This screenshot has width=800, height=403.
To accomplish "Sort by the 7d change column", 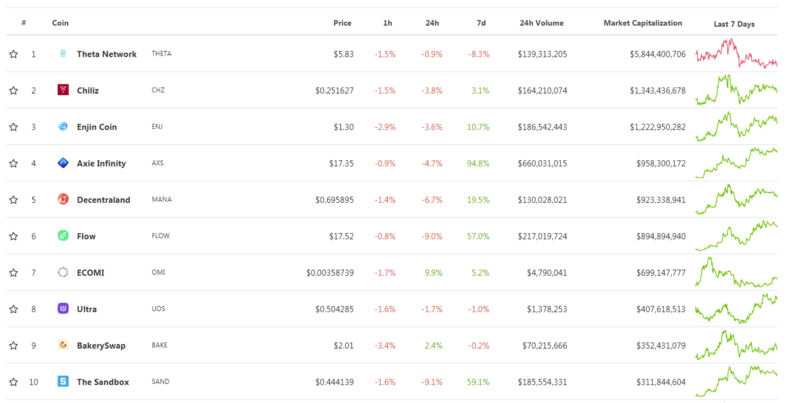I will pos(481,23).
